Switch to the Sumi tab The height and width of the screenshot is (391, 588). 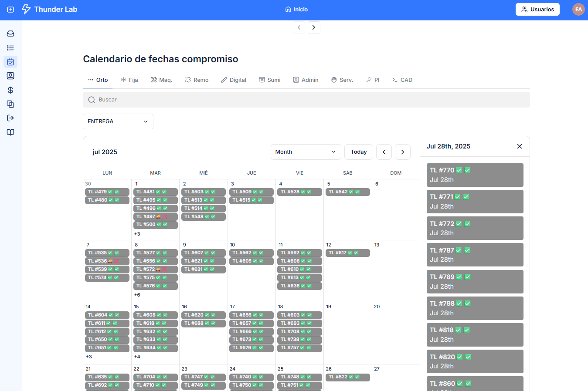click(270, 80)
